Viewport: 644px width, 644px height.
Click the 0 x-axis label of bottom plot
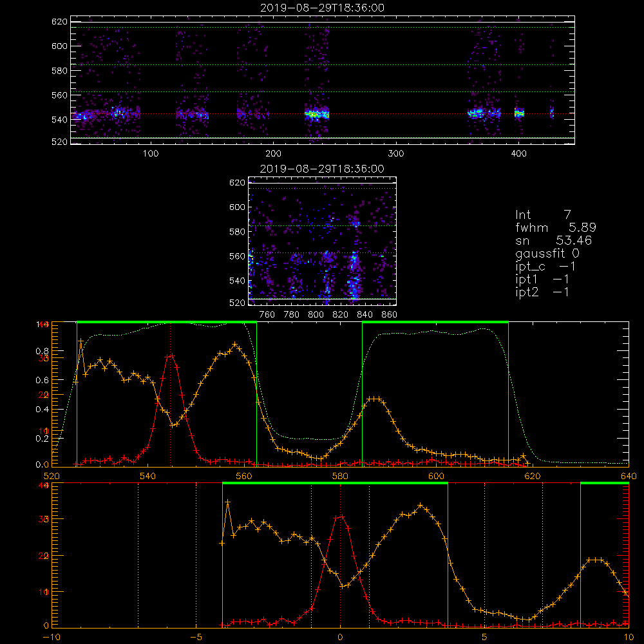coord(340,637)
